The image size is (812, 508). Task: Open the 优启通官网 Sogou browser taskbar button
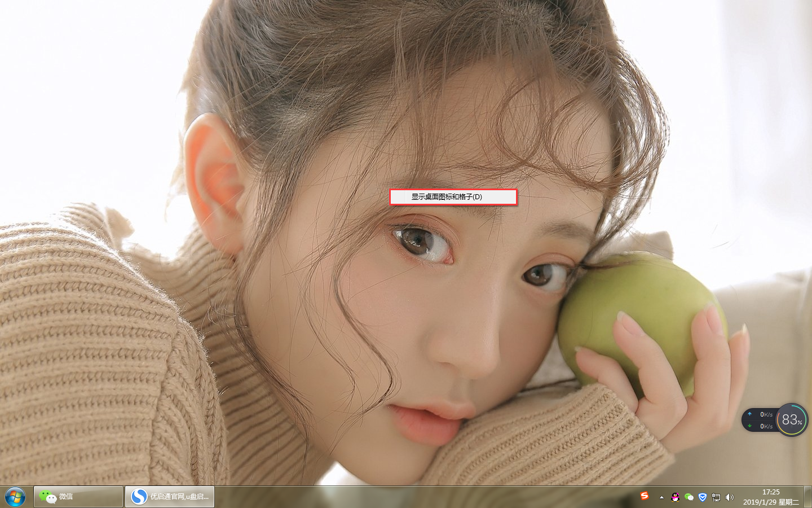coord(170,497)
